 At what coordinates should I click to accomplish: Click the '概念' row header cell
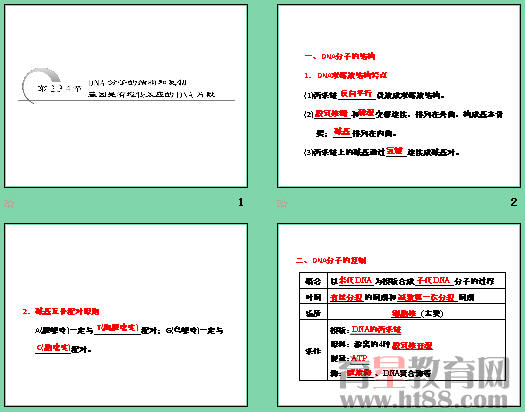(x=313, y=281)
